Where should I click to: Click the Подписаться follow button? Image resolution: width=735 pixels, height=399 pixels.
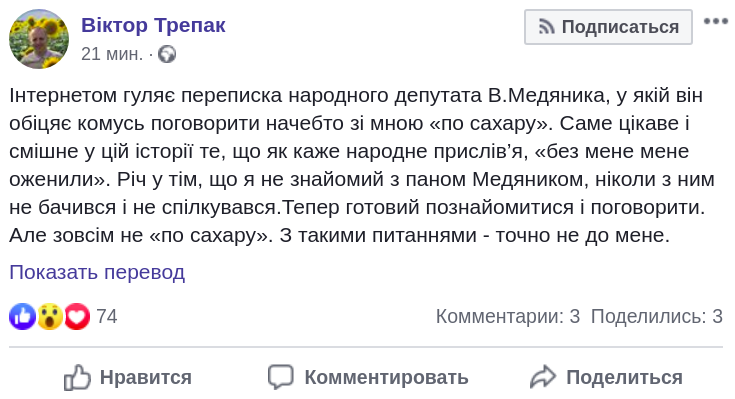click(x=608, y=27)
